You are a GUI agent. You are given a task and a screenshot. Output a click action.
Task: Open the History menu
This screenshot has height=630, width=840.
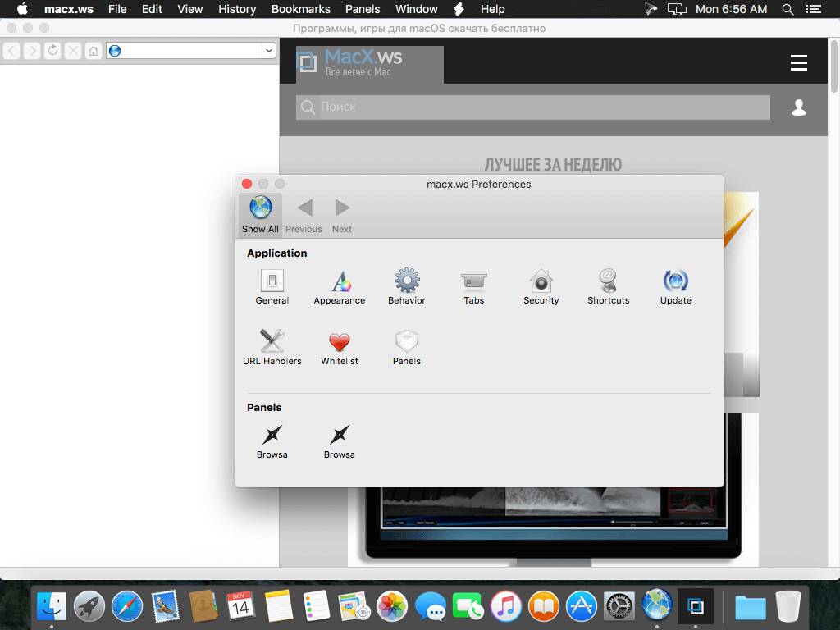coord(237,9)
